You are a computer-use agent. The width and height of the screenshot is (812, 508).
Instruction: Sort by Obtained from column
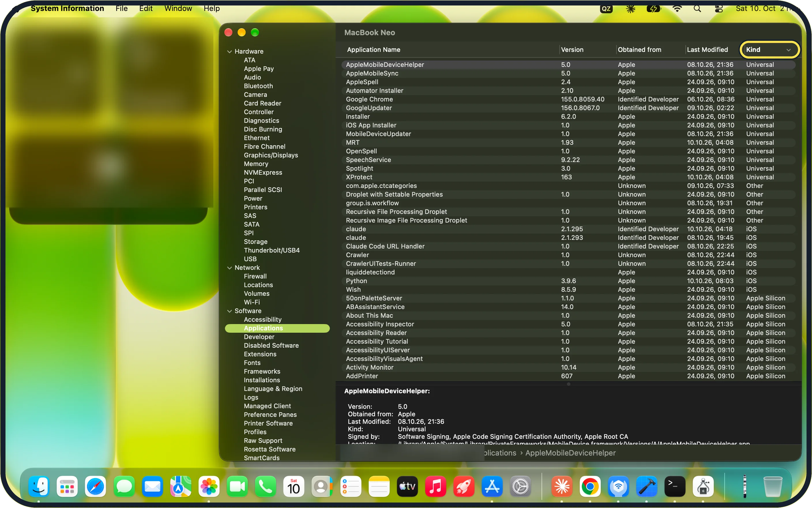coord(651,50)
